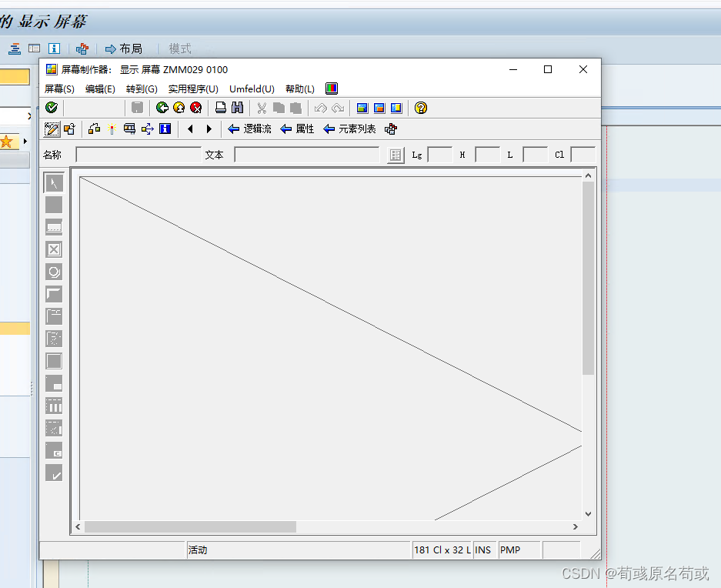Click the Cl column input field
This screenshot has width=721, height=588.
[x=583, y=155]
